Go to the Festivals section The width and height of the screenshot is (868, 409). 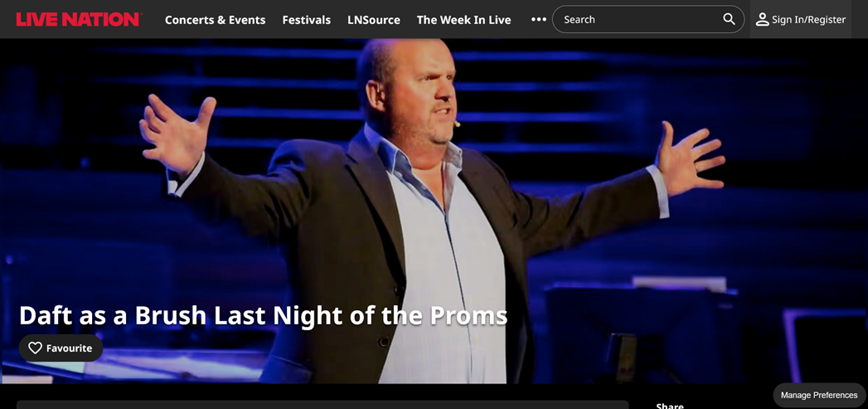click(x=307, y=20)
